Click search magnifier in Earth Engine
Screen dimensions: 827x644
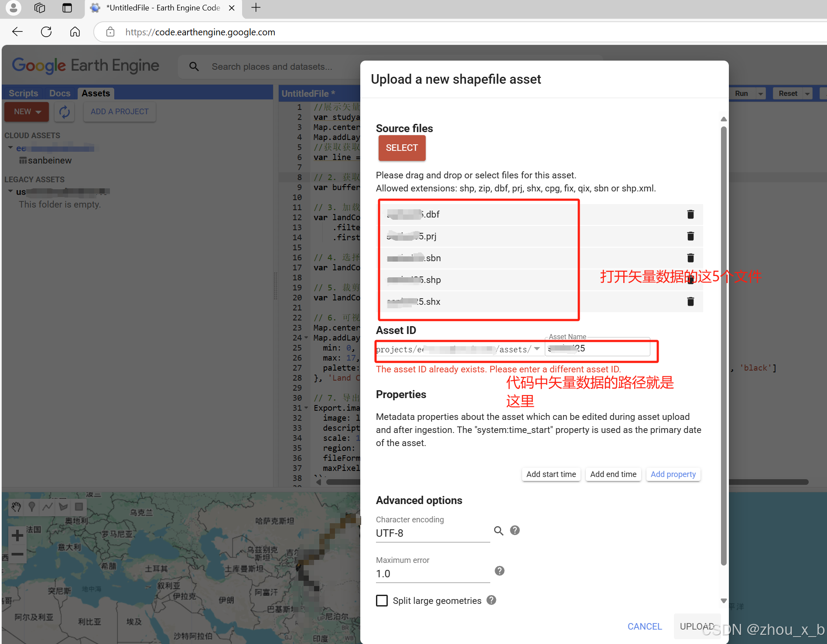(194, 67)
